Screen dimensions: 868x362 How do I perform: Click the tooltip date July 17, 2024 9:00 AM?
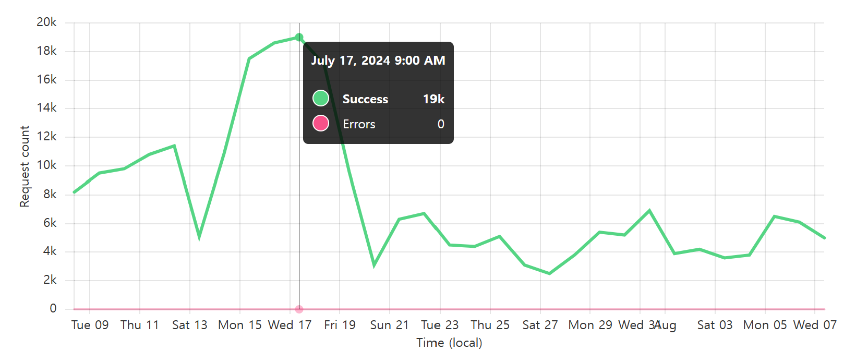coord(378,61)
